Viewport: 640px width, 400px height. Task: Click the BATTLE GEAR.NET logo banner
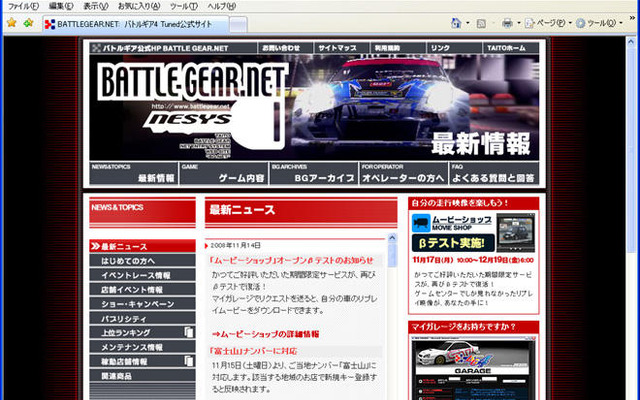[193, 80]
